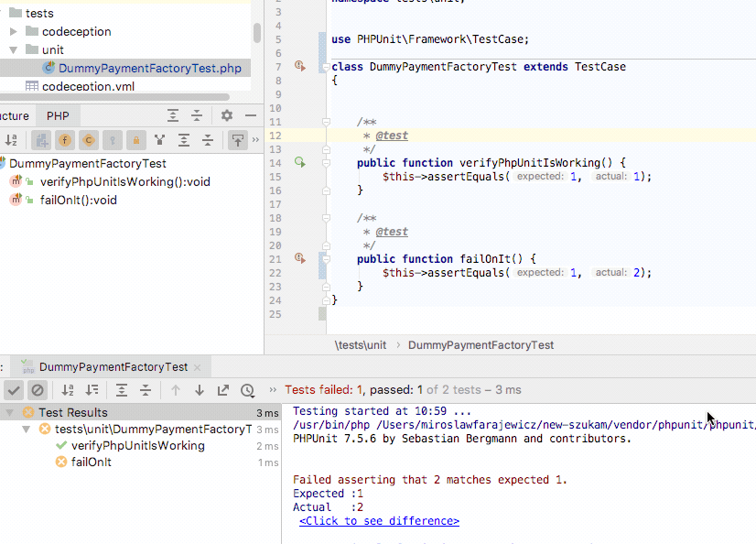
Task: Show more Structure toolbar items chevron
Action: coord(255,140)
